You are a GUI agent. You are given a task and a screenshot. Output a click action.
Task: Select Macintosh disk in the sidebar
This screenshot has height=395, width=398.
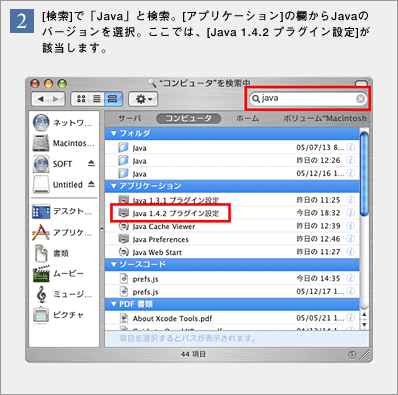tap(63, 143)
